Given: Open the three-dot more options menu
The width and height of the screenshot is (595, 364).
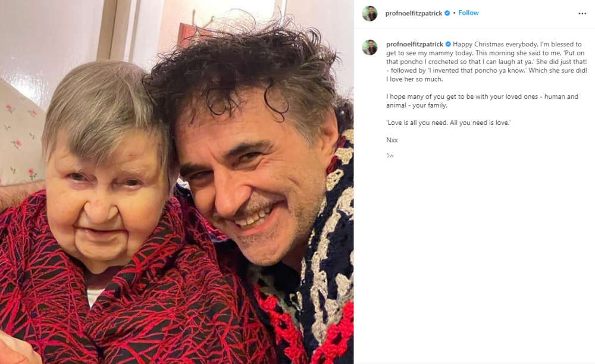Looking at the screenshot, I should [x=582, y=14].
